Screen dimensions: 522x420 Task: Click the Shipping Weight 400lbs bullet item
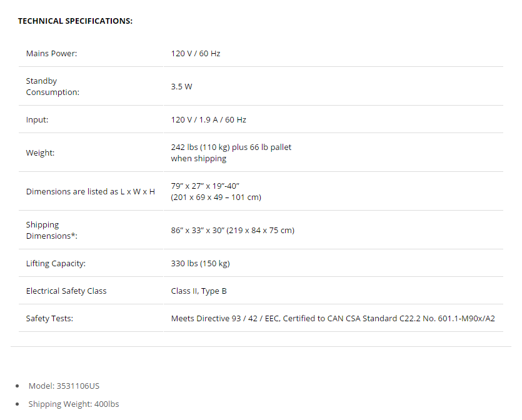click(x=74, y=404)
